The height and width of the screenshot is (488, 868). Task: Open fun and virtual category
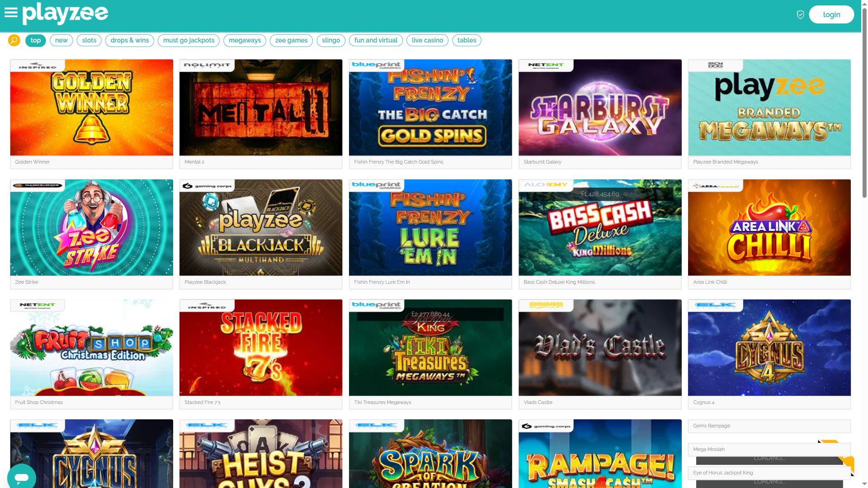click(x=376, y=40)
